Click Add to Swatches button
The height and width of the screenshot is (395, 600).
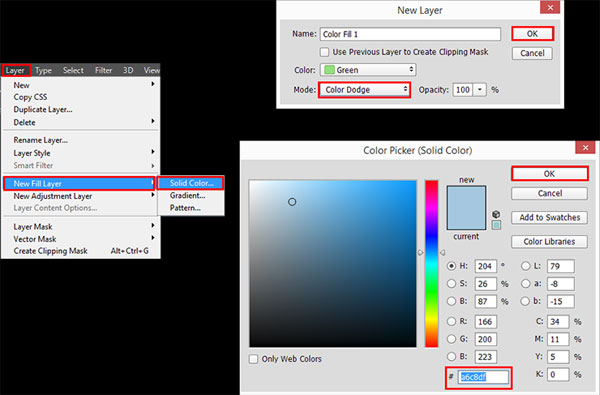click(549, 217)
